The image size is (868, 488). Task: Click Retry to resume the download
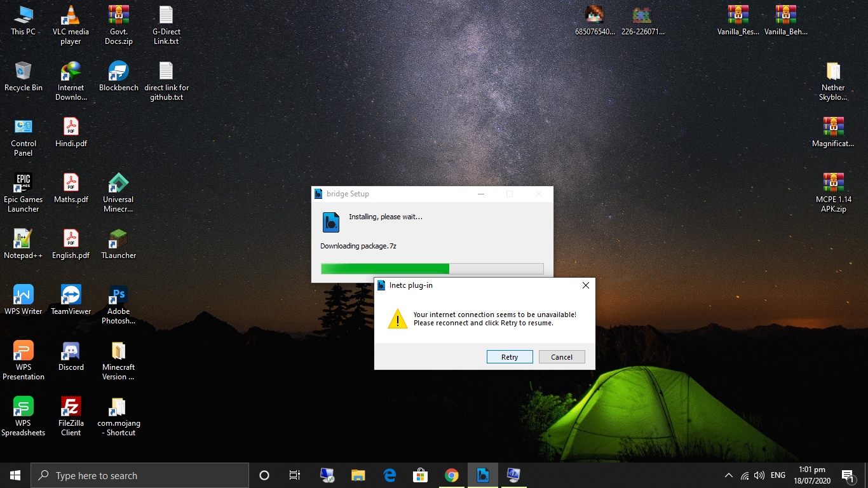[x=510, y=356]
